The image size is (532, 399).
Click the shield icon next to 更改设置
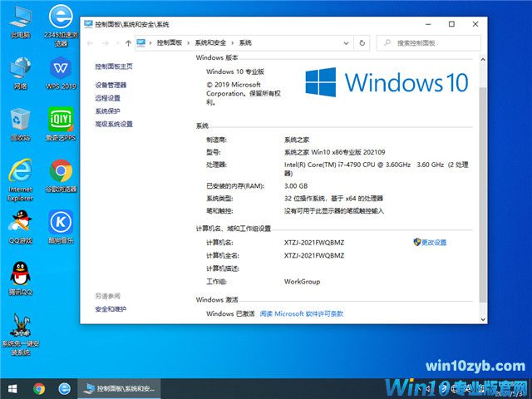pos(417,242)
